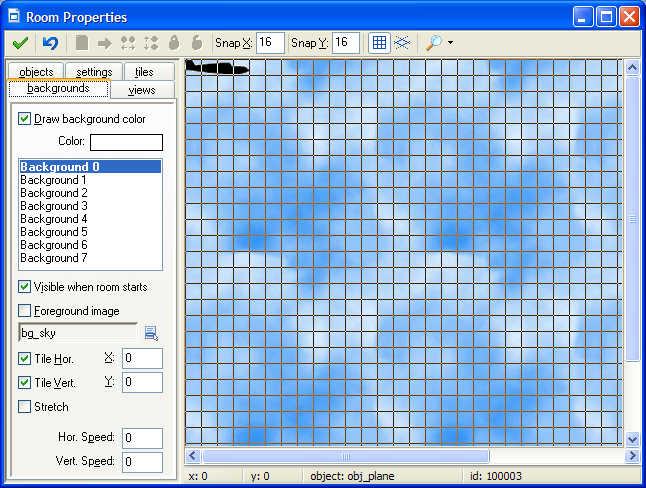
Task: Click the magnifier zoom icon
Action: 433,43
